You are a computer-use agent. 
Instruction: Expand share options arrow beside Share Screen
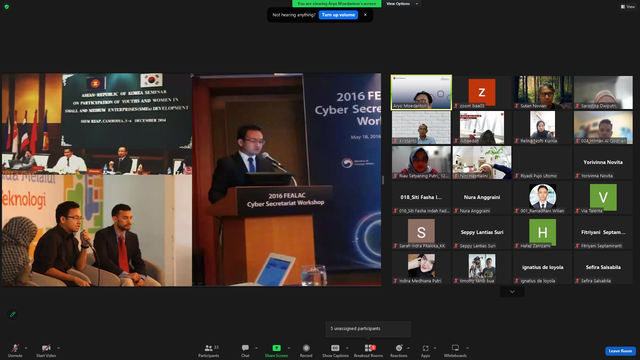point(289,348)
